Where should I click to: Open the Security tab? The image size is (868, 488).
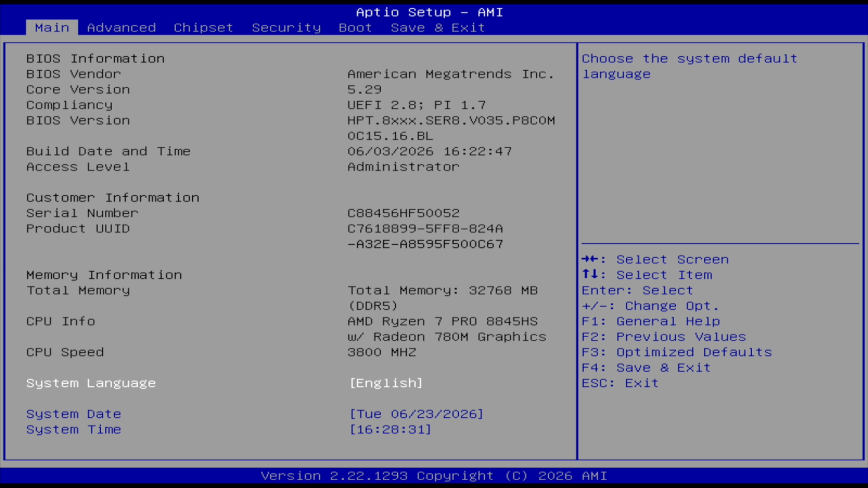click(286, 27)
